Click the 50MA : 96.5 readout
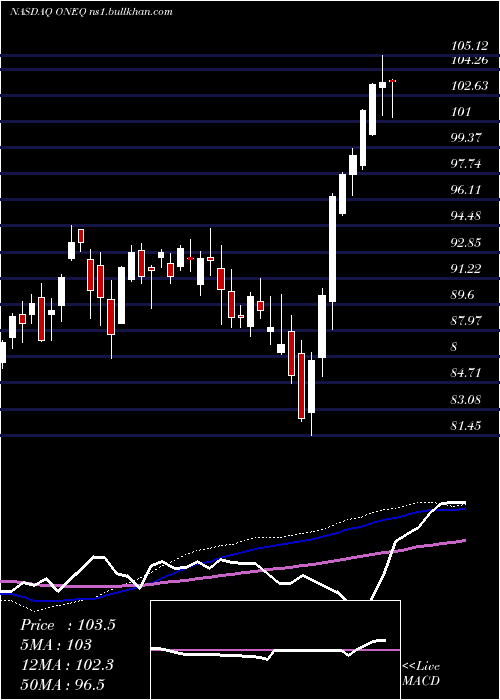 tap(62, 684)
